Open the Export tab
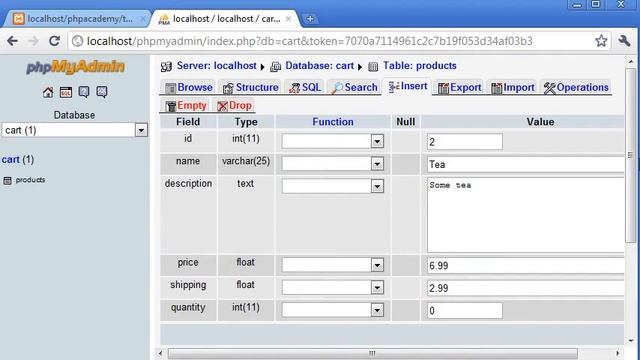 pos(459,87)
